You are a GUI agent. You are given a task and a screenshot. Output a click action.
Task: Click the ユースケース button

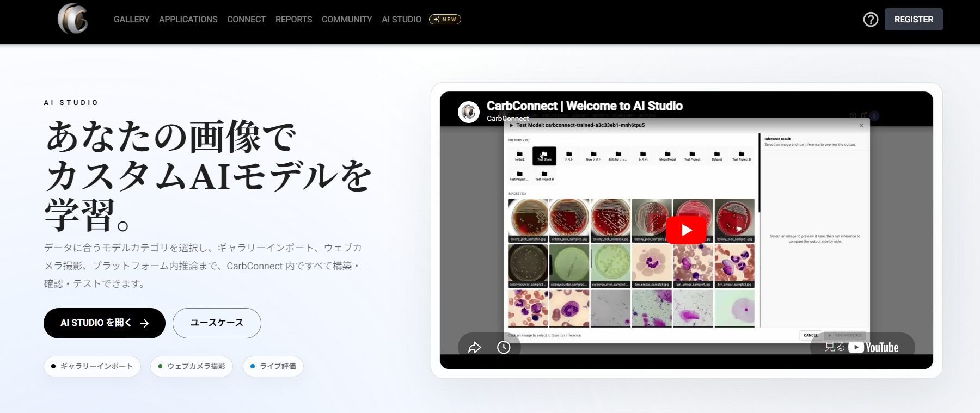click(x=217, y=323)
